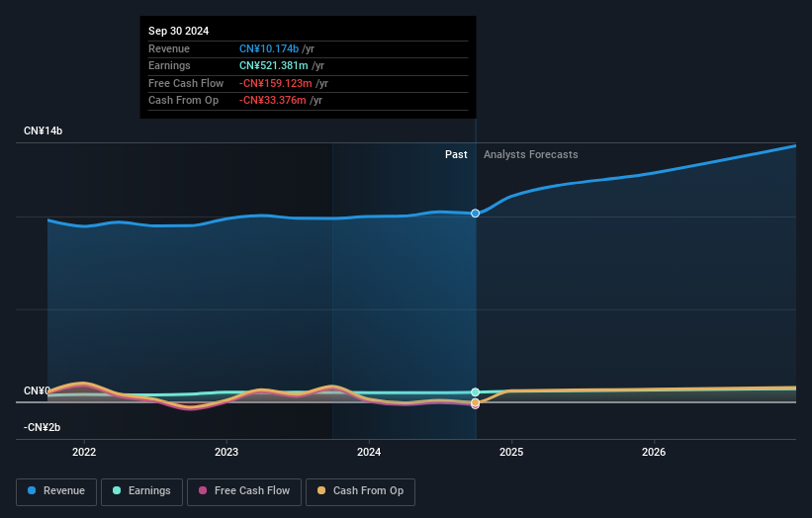Image resolution: width=812 pixels, height=518 pixels.
Task: Click the Sep 30 2024 tooltip date
Action: 179,31
